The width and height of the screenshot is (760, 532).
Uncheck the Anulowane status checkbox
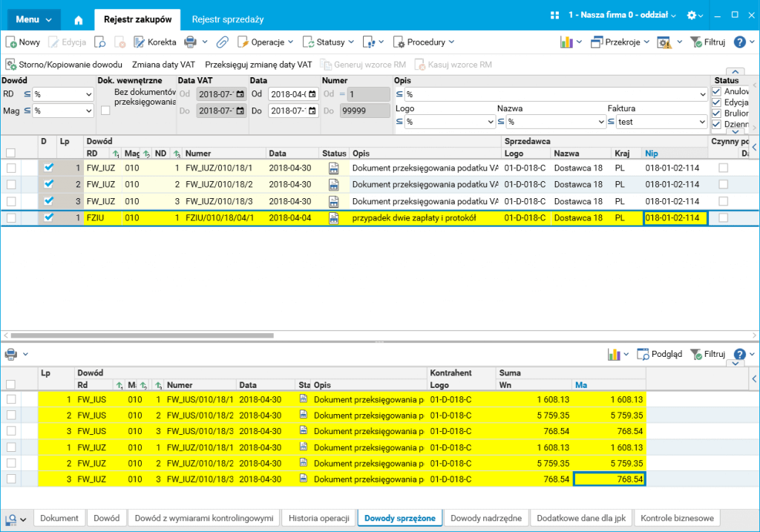716,91
